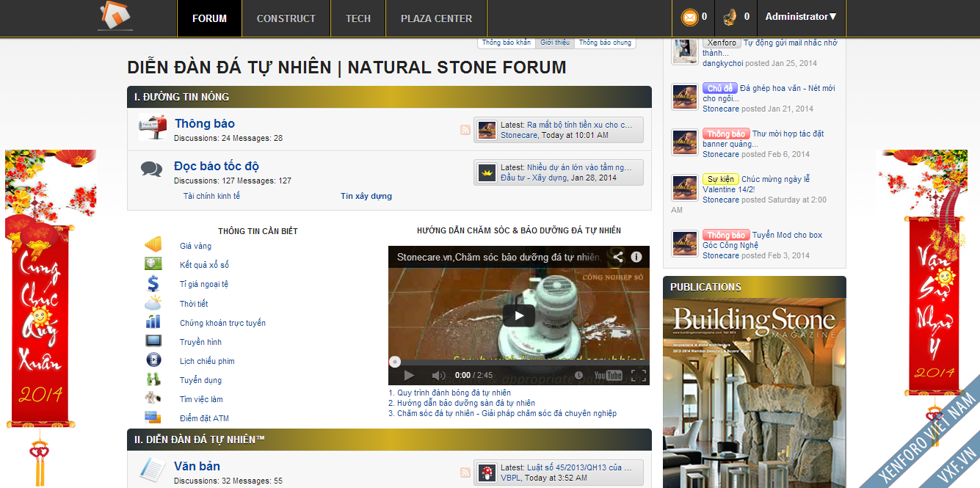The height and width of the screenshot is (488, 980).
Task: Open the Đọc báo tốc độ forum
Action: pos(217,166)
